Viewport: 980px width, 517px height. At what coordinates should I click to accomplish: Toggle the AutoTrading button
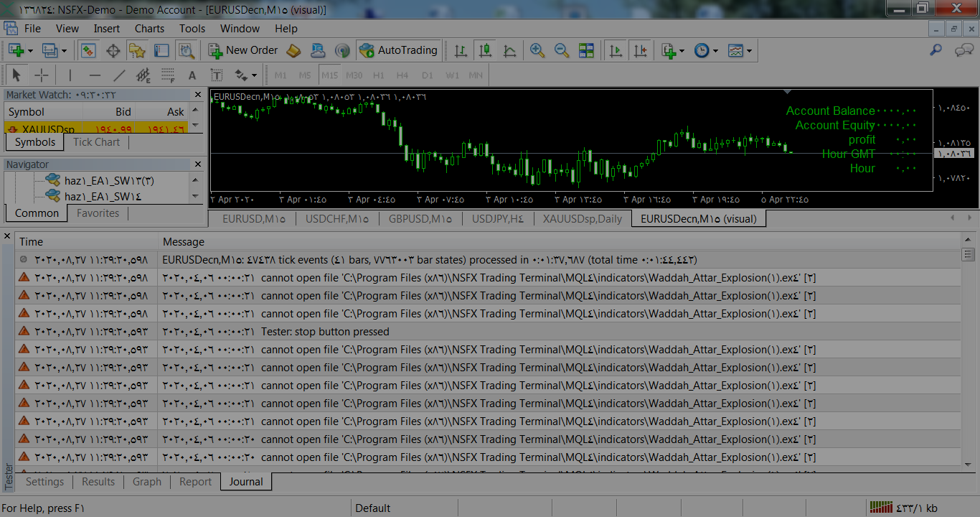(x=398, y=50)
